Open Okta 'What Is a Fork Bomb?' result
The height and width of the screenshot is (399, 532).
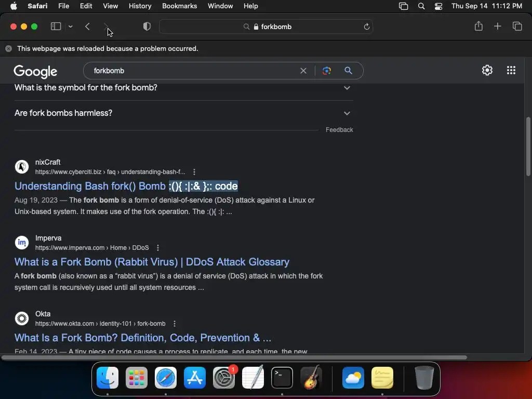pyautogui.click(x=142, y=338)
